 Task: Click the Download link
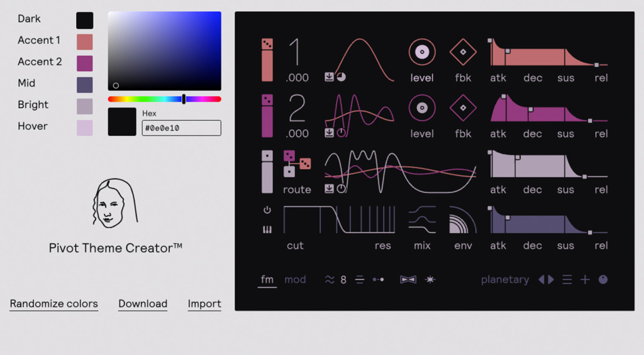143,304
